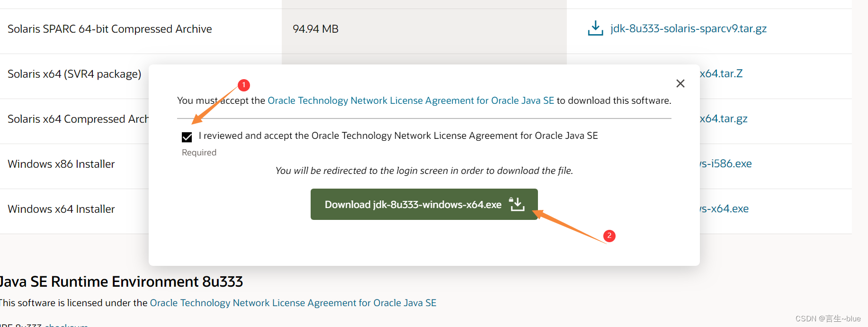Select the Solaris x64 Compressed Archive row label
868x327 pixels.
(78, 119)
